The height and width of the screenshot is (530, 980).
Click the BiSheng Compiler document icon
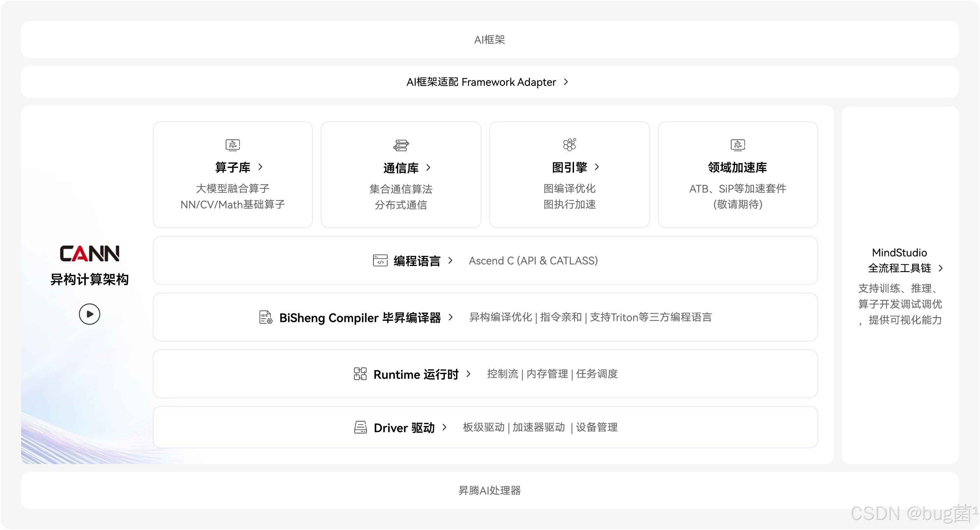[x=265, y=317]
